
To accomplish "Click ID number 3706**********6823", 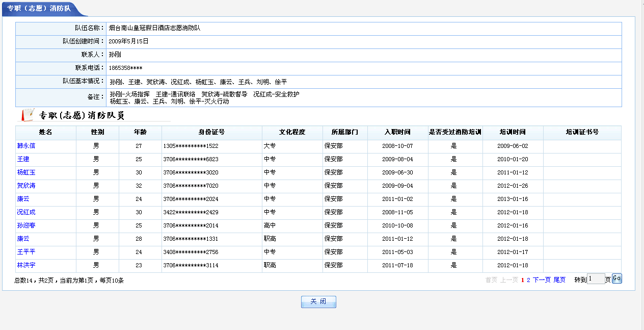I will tap(191, 159).
